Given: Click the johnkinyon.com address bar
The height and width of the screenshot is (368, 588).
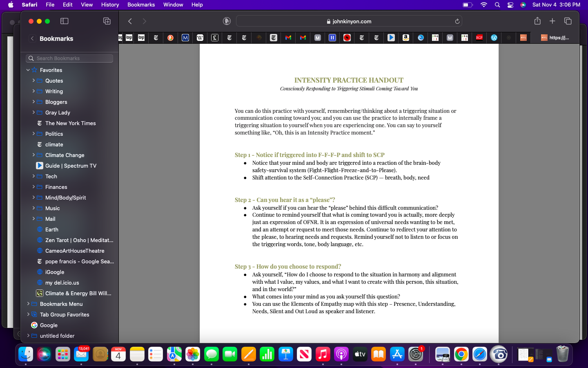Looking at the screenshot, I should (349, 21).
